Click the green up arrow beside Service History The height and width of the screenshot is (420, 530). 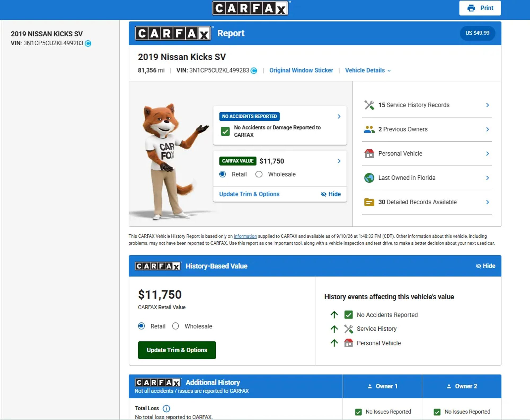(x=334, y=329)
